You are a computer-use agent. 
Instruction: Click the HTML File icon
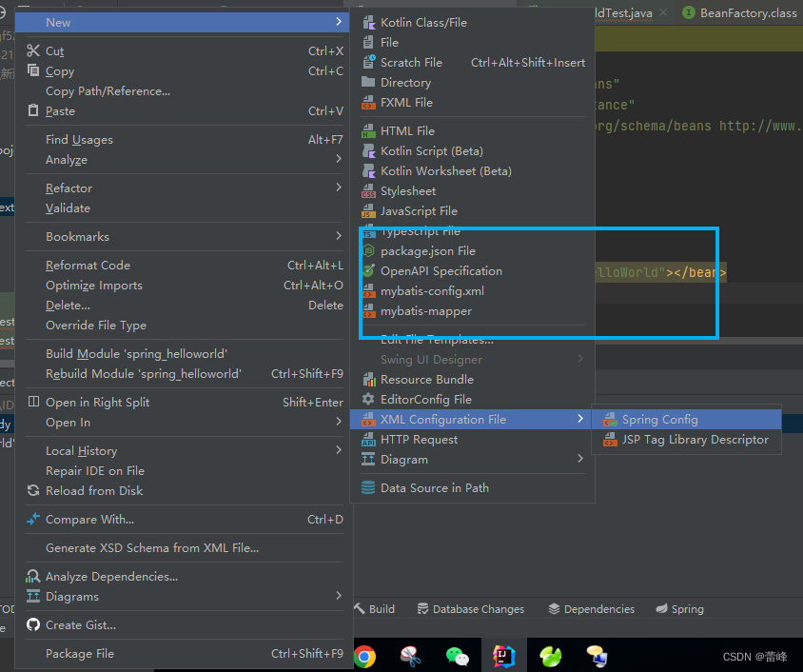[x=368, y=131]
